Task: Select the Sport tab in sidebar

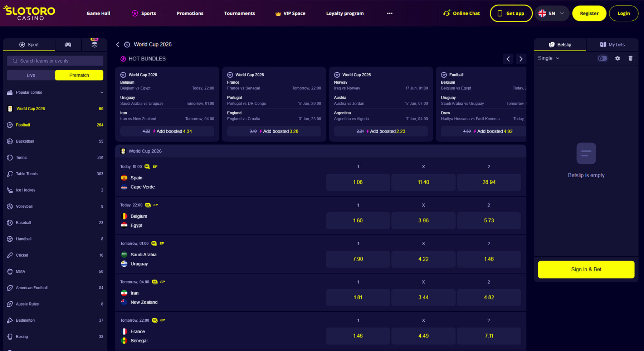Action: [x=29, y=45]
